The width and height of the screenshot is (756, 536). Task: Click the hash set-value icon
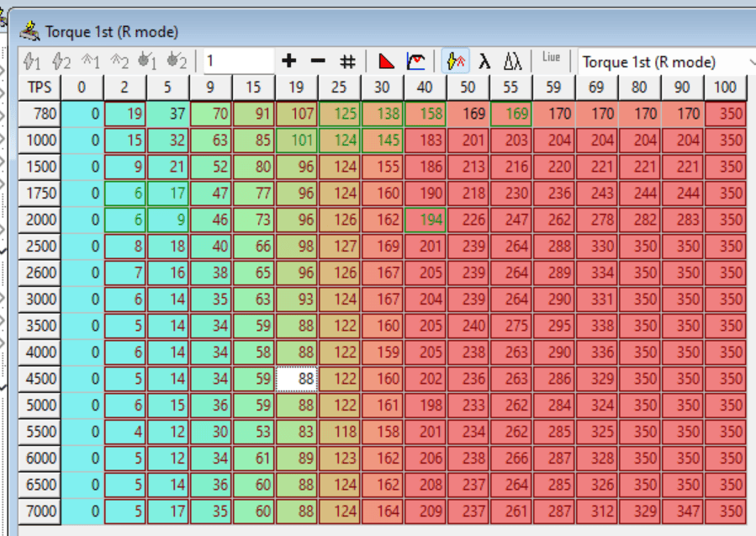(x=347, y=61)
